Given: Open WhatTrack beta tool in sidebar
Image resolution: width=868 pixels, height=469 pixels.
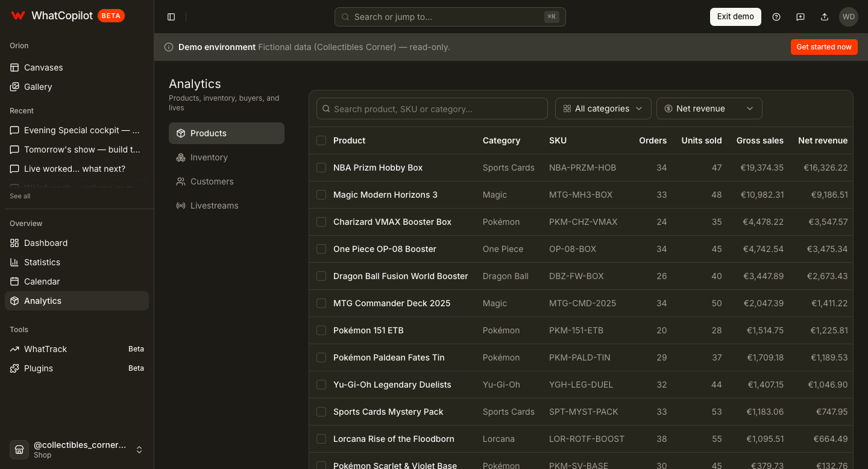Looking at the screenshot, I should coord(77,349).
